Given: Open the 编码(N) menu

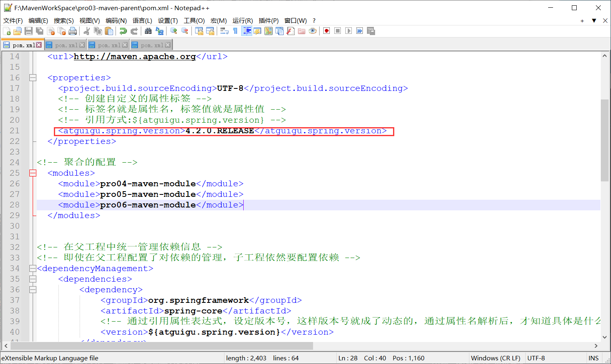Looking at the screenshot, I should click(x=116, y=20).
